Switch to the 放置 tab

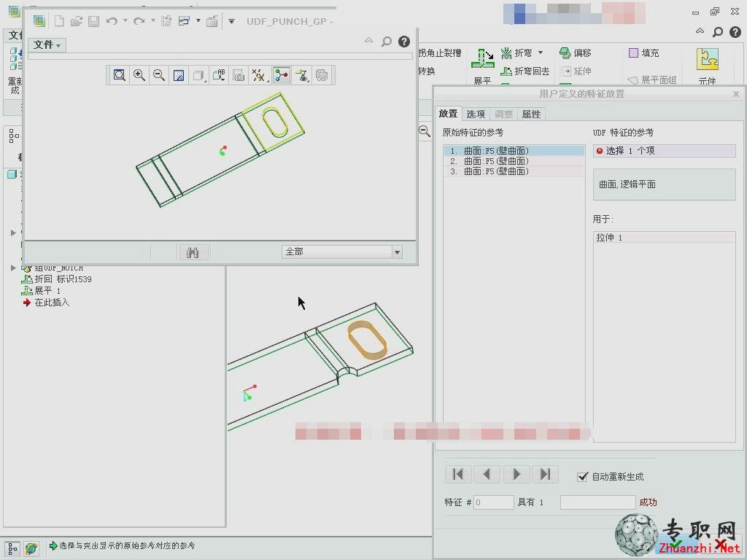[448, 114]
